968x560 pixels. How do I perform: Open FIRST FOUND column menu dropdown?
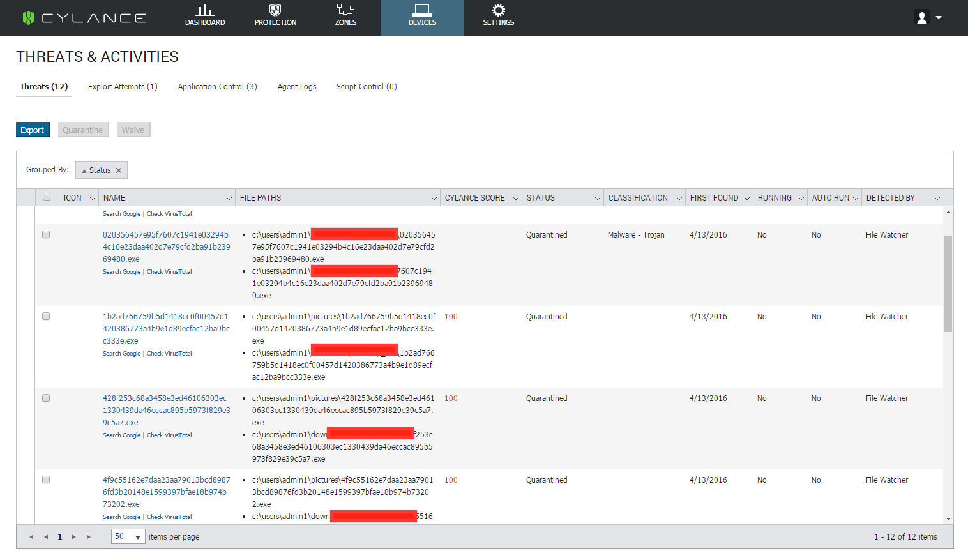(747, 199)
